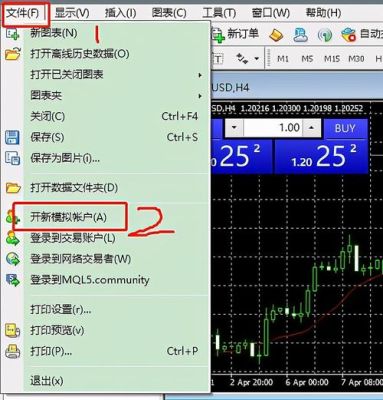Open the 插入(I) menu
Viewport: 383px width, 400px height.
120,13
